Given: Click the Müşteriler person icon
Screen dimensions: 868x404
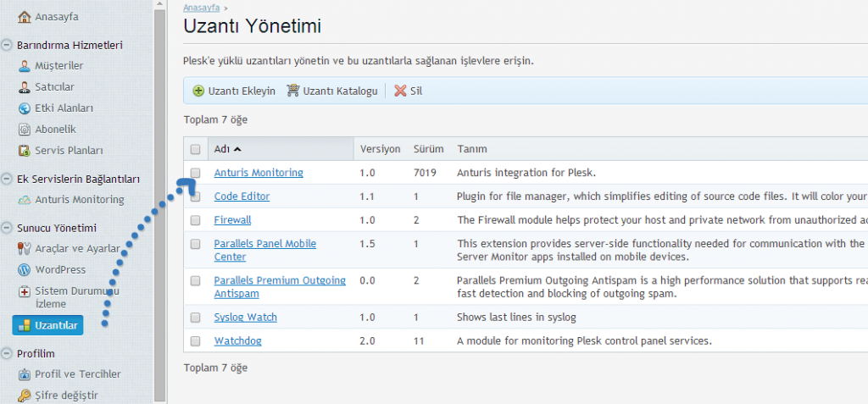Looking at the screenshot, I should [25, 66].
